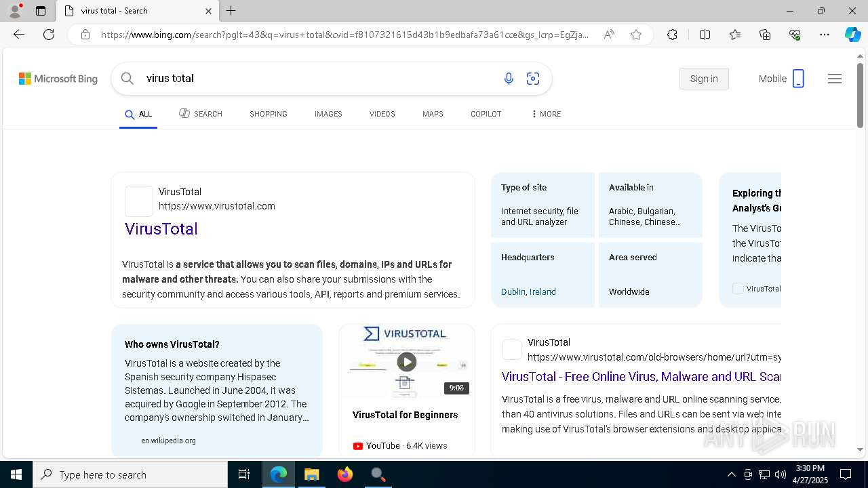This screenshot has width=868, height=488.
Task: Show hidden system tray icons
Action: [x=731, y=474]
